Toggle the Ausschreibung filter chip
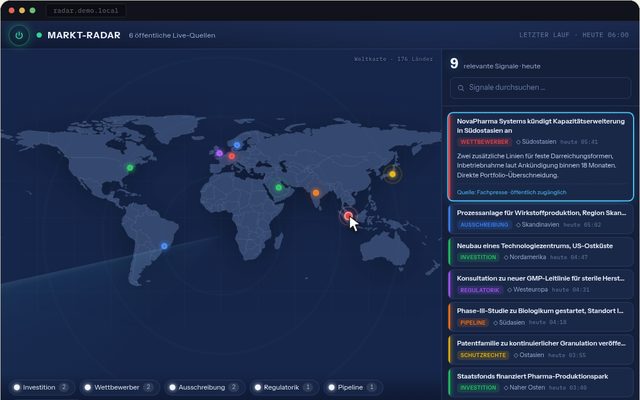Image resolution: width=640 pixels, height=400 pixels. click(x=205, y=387)
